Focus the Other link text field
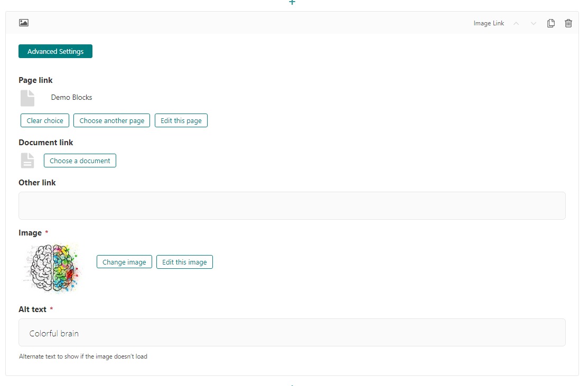This screenshot has height=386, width=588. tap(292, 205)
